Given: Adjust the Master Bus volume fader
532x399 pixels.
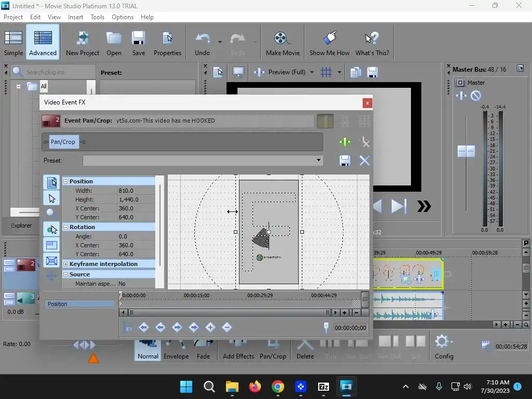Looking at the screenshot, I should pos(466,151).
